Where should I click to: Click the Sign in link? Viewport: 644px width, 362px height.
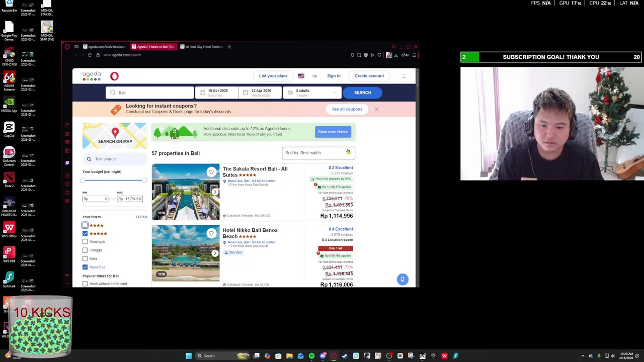click(334, 76)
